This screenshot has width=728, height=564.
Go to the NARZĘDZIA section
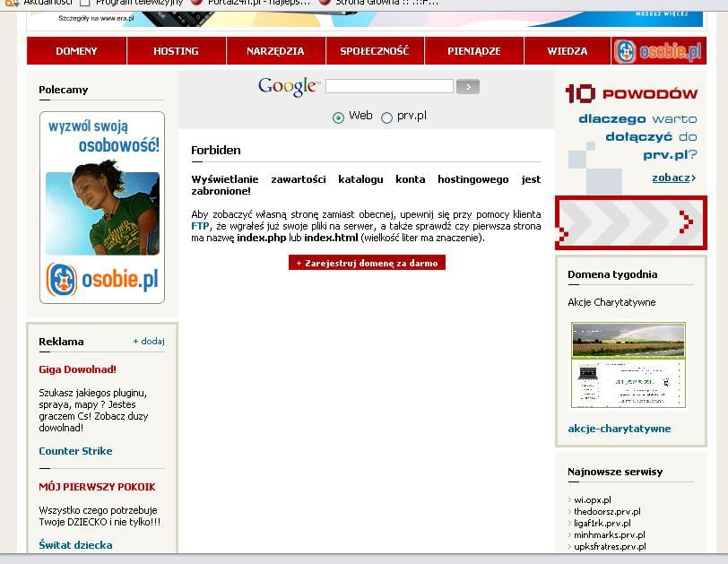[x=276, y=50]
